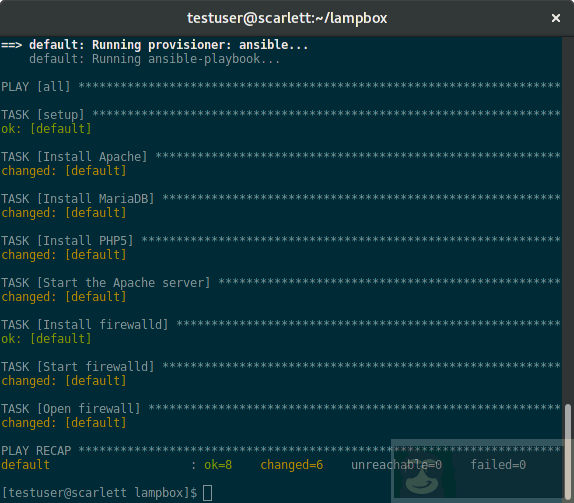Click the 'unreachable=0' recap value
Screen dimensions: 574x503
[396, 465]
